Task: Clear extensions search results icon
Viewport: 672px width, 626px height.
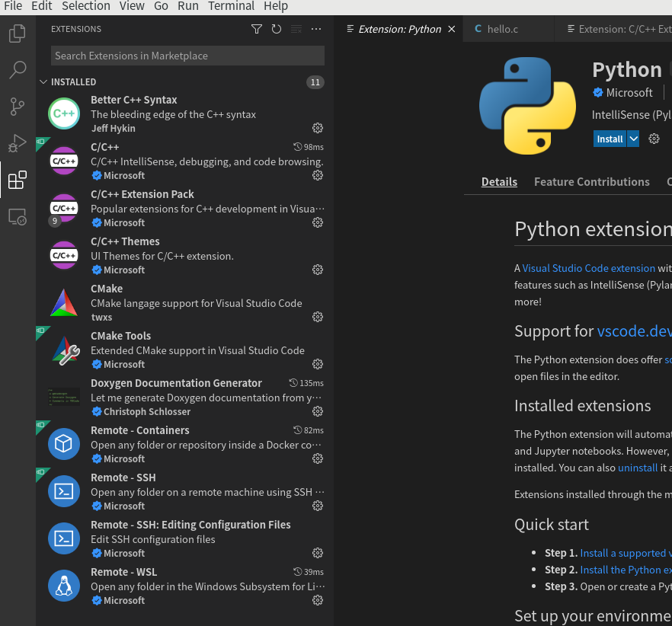Action: click(x=296, y=29)
